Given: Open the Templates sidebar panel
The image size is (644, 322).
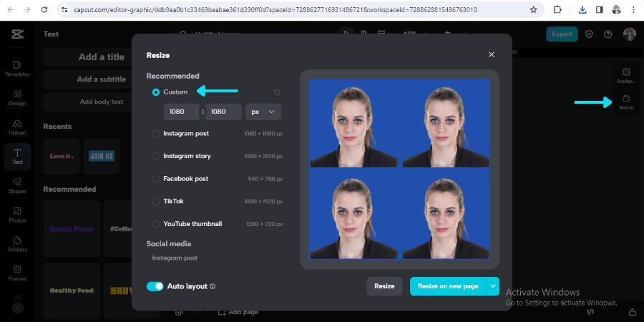Looking at the screenshot, I should 17,69.
